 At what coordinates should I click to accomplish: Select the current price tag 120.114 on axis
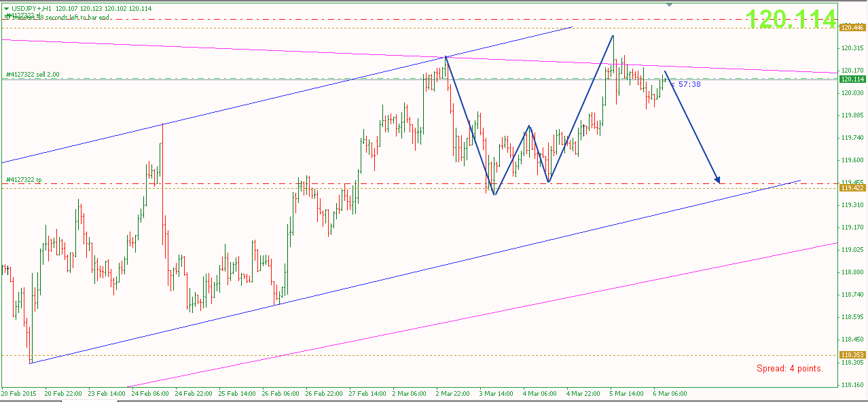[852, 79]
